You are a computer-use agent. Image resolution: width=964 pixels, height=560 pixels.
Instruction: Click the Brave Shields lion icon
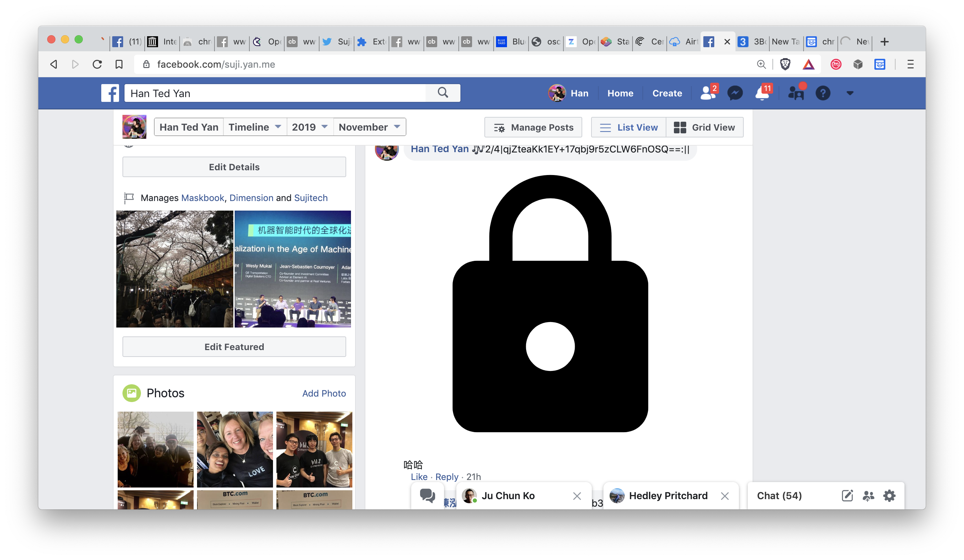coord(785,64)
